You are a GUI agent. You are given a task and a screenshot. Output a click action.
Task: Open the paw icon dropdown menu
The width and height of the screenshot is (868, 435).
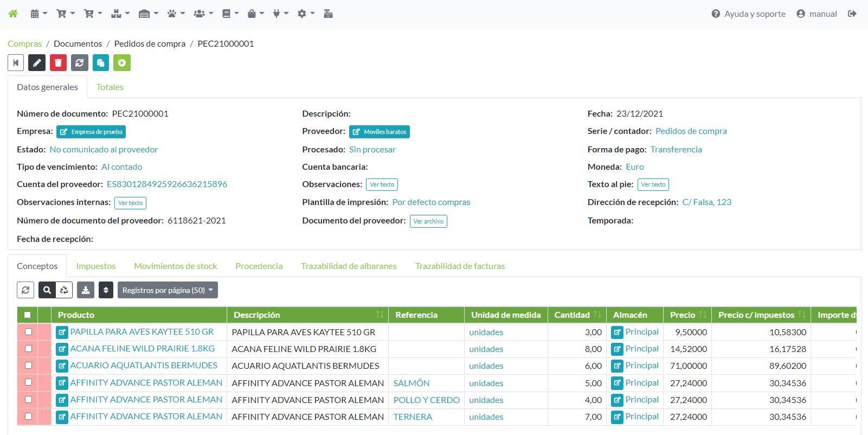[176, 14]
